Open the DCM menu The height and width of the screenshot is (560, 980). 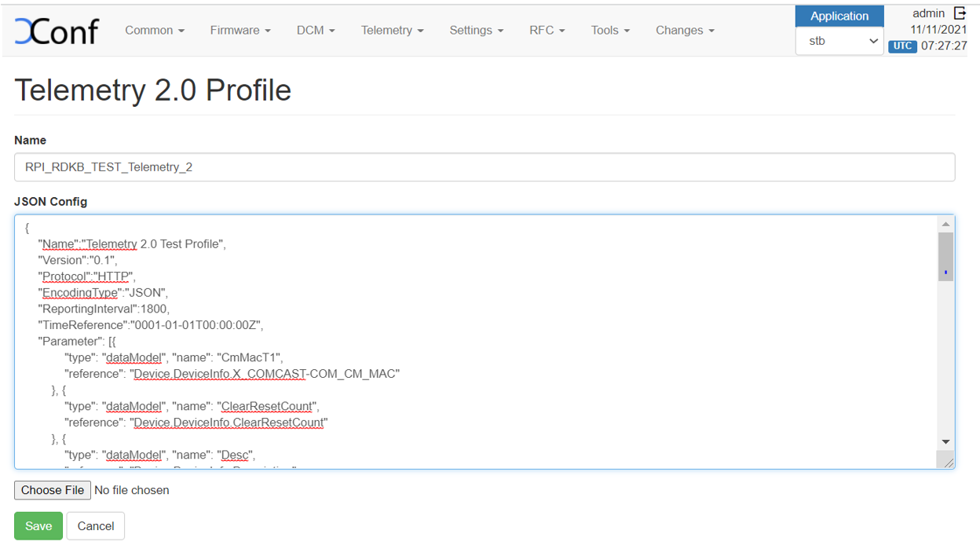[x=316, y=31]
